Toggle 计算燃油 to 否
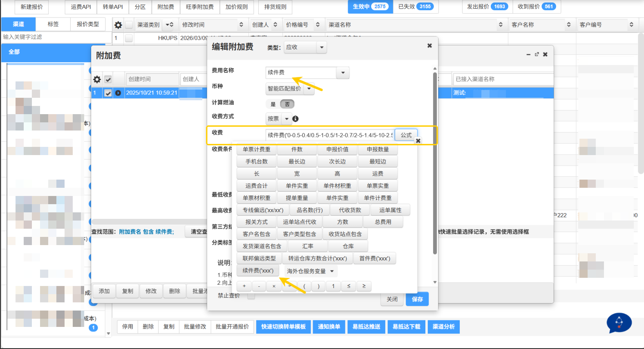 (287, 104)
